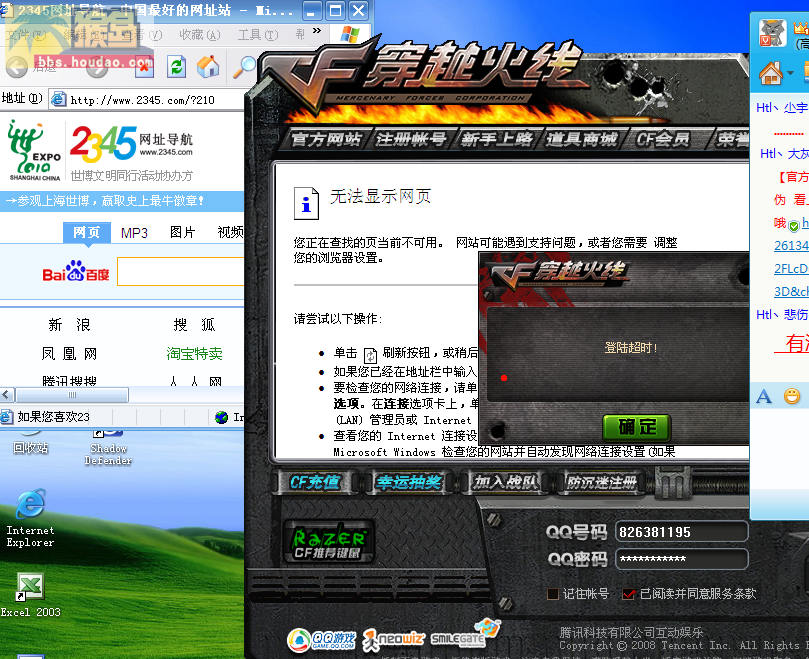Click the IE horizontal scrollbar thumb
Image resolution: width=809 pixels, height=659 pixels.
[x=72, y=395]
